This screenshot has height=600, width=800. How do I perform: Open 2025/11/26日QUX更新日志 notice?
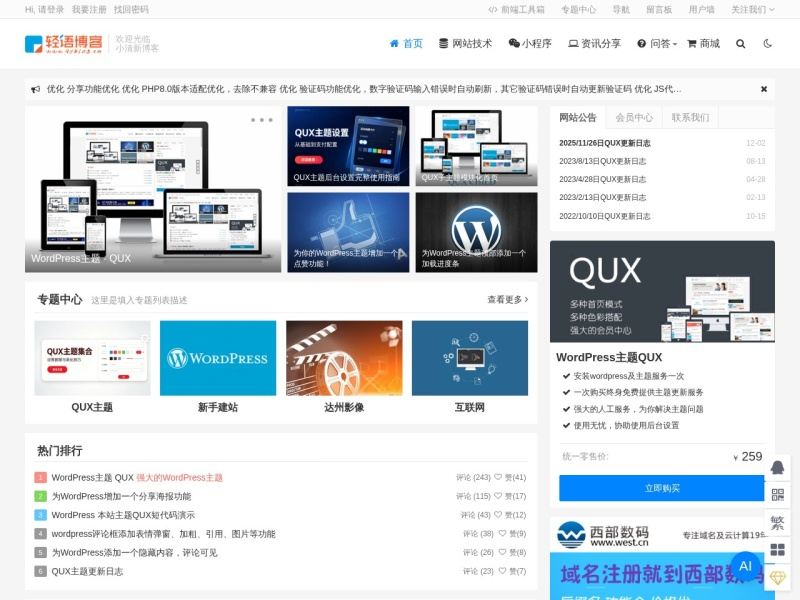pos(605,143)
